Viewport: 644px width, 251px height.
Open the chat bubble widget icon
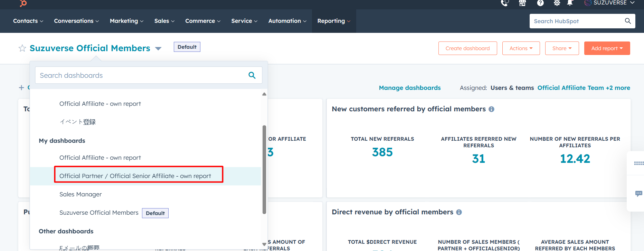tap(638, 194)
